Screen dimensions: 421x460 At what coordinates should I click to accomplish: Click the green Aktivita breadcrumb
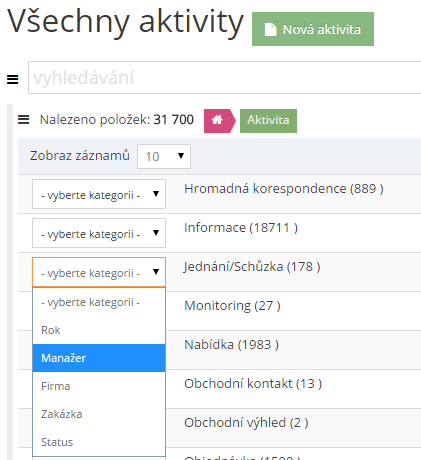(268, 121)
